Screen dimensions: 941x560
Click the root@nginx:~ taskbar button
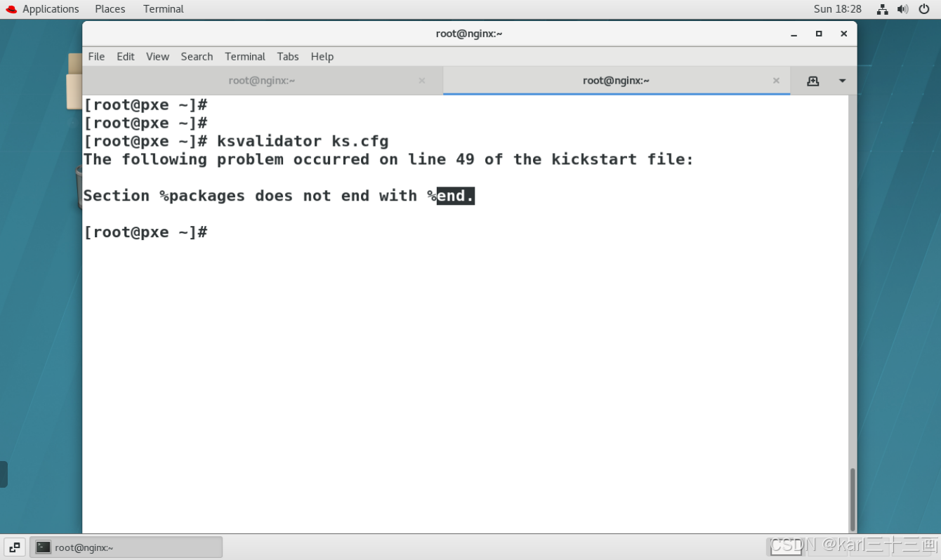pyautogui.click(x=126, y=547)
